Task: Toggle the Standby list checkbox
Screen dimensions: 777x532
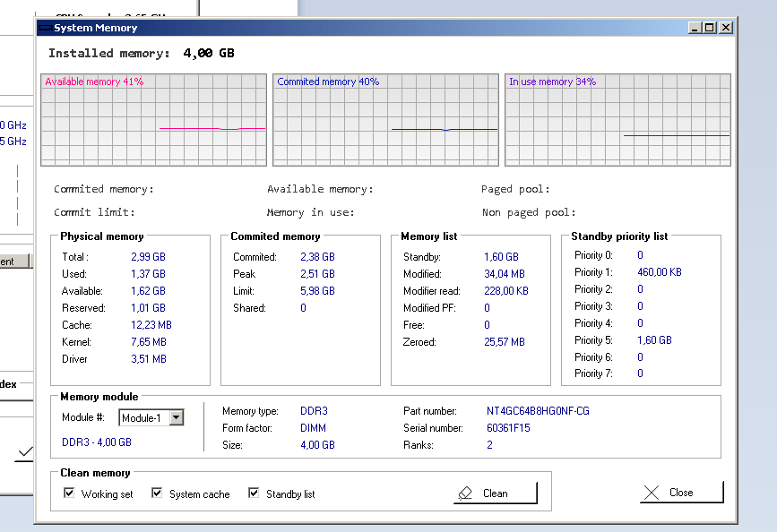Action: pos(254,493)
